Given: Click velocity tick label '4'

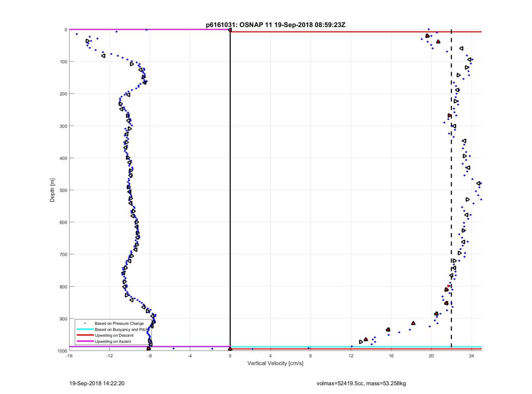Looking at the screenshot, I should 270,356.
